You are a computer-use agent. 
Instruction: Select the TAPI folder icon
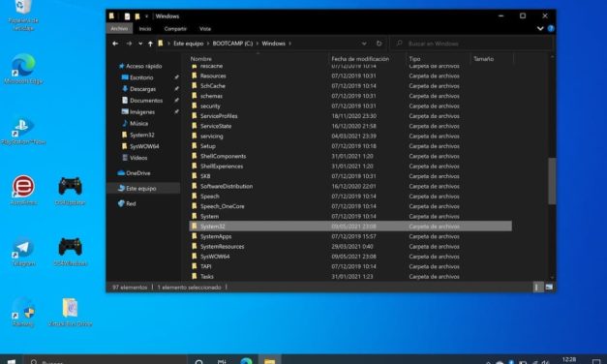click(195, 266)
